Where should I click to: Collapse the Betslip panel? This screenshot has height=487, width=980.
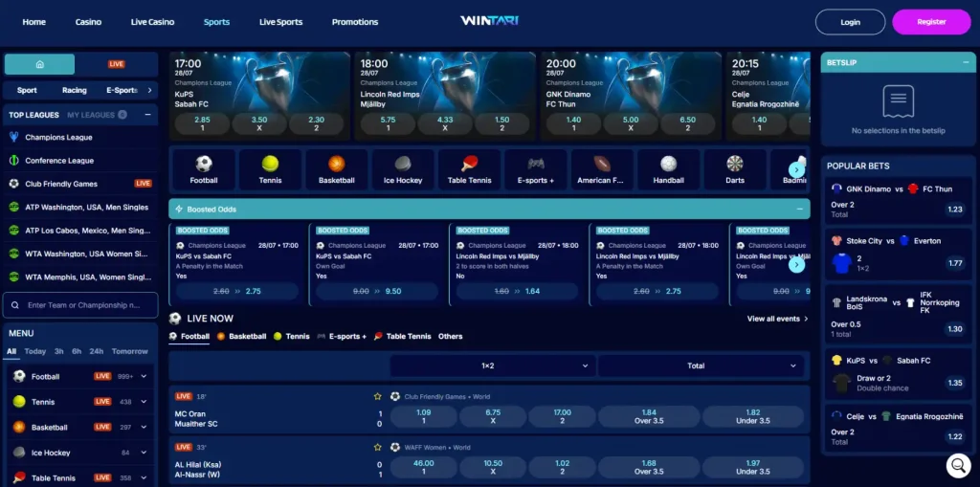click(x=966, y=62)
